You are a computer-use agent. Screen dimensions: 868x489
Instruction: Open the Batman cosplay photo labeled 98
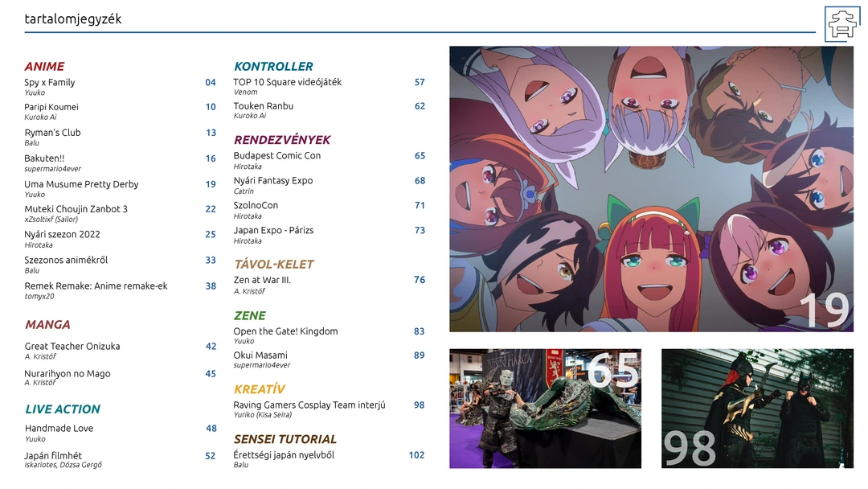tap(757, 409)
